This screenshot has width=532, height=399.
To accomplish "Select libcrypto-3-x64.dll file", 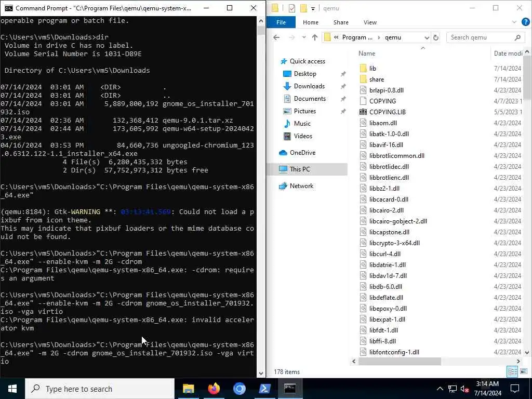I will tap(394, 243).
